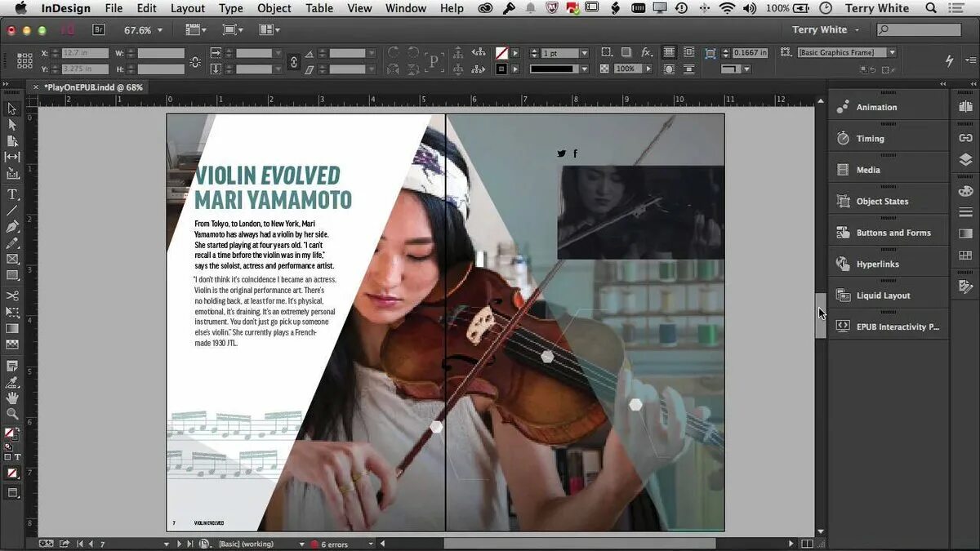This screenshot has width=980, height=551.
Task: Toggle the screen mode at bottom right
Action: 808,542
